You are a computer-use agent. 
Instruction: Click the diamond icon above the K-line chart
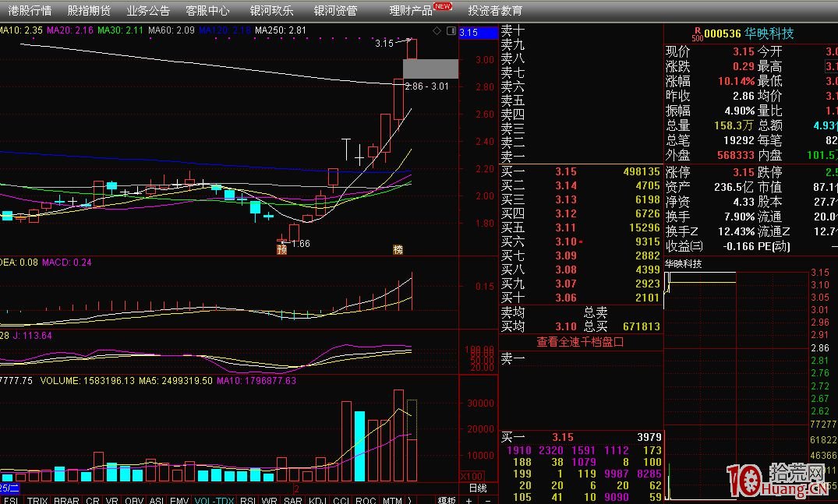point(437,31)
